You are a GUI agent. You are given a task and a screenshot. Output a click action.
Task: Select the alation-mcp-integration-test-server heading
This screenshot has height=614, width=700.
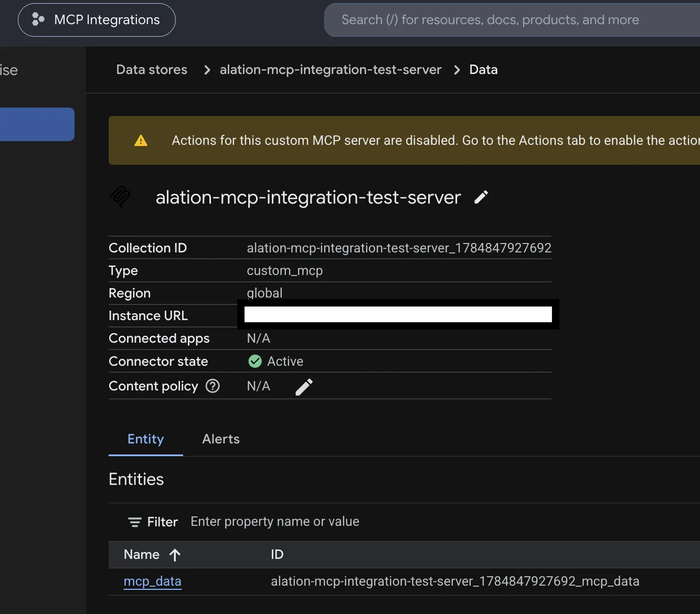point(308,197)
